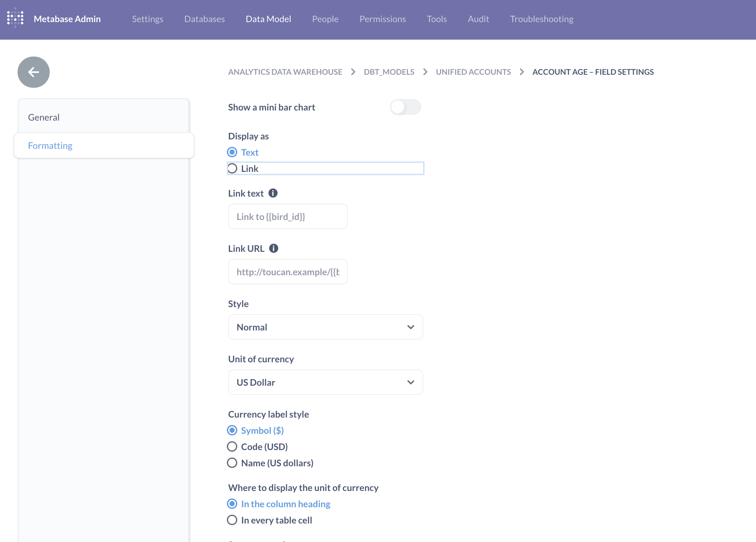The image size is (756, 542).
Task: Open the People admin section
Action: click(x=325, y=19)
